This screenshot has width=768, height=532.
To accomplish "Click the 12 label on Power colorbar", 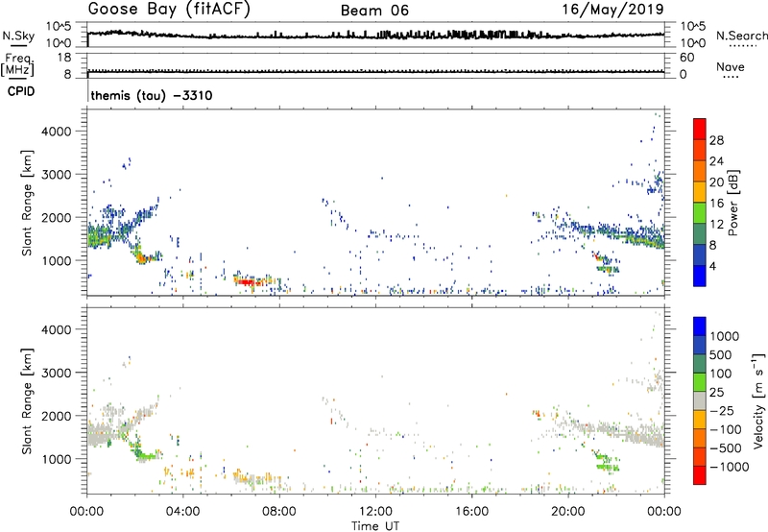I will [716, 224].
